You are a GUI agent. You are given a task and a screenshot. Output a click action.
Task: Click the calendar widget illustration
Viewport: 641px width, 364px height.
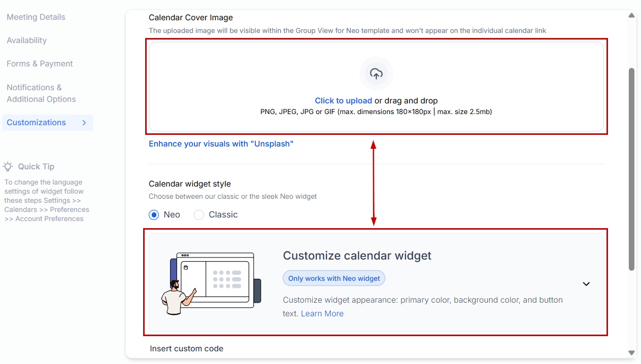tap(211, 283)
